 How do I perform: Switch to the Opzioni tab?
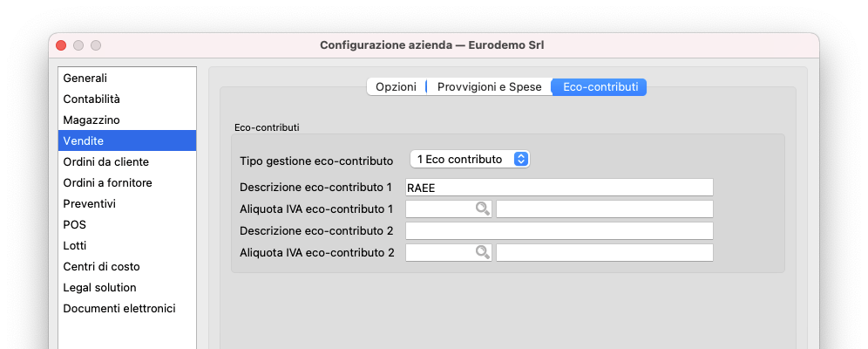396,87
